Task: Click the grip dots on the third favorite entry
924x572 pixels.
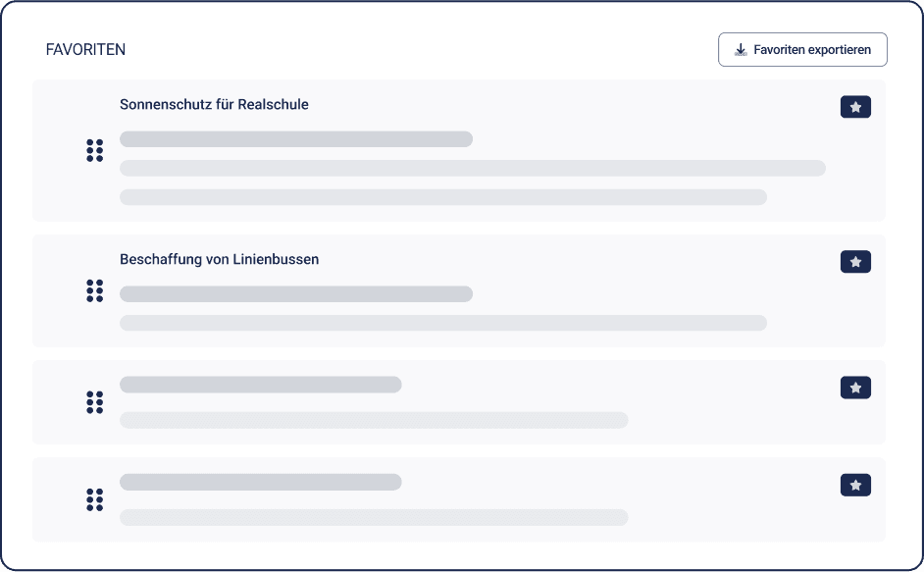Action: (94, 402)
